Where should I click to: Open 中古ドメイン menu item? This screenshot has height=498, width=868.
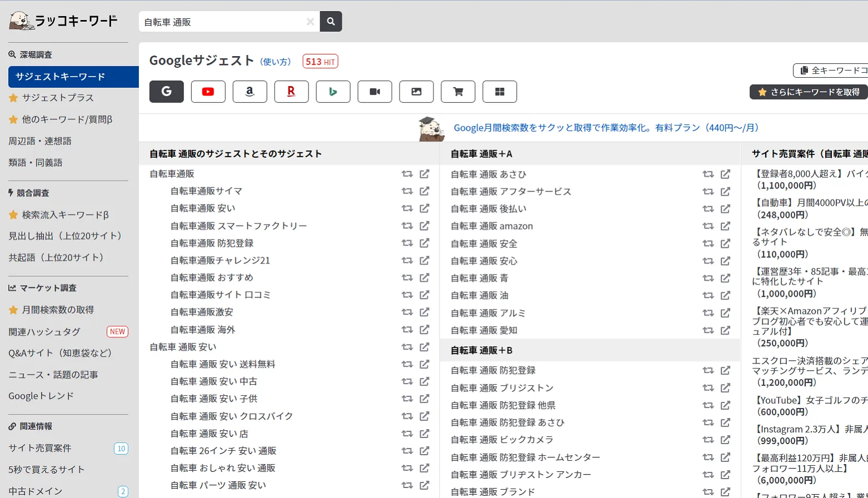[x=36, y=491]
